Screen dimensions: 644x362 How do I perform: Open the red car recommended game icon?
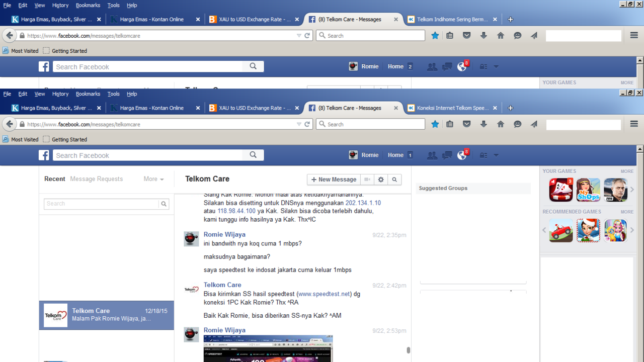pyautogui.click(x=561, y=230)
